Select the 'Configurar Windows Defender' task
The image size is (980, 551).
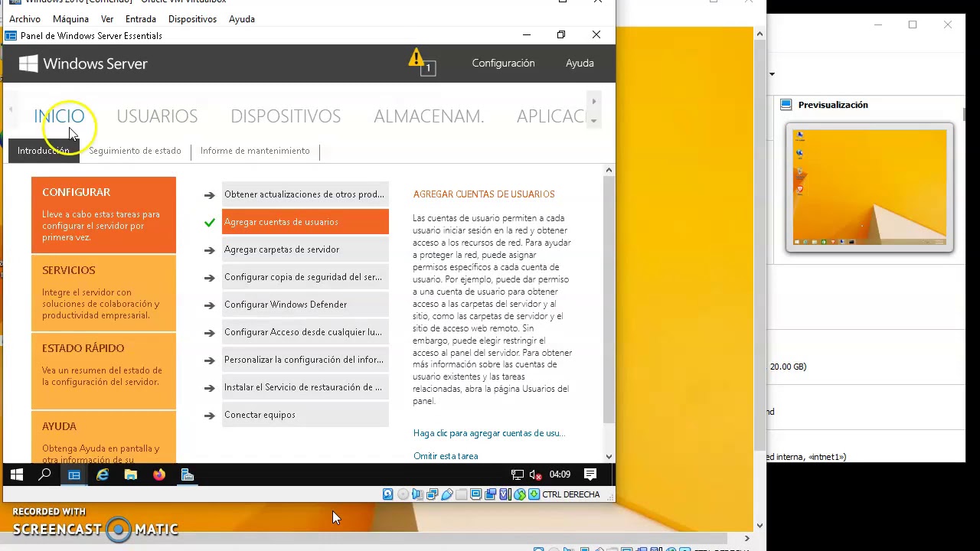point(305,305)
